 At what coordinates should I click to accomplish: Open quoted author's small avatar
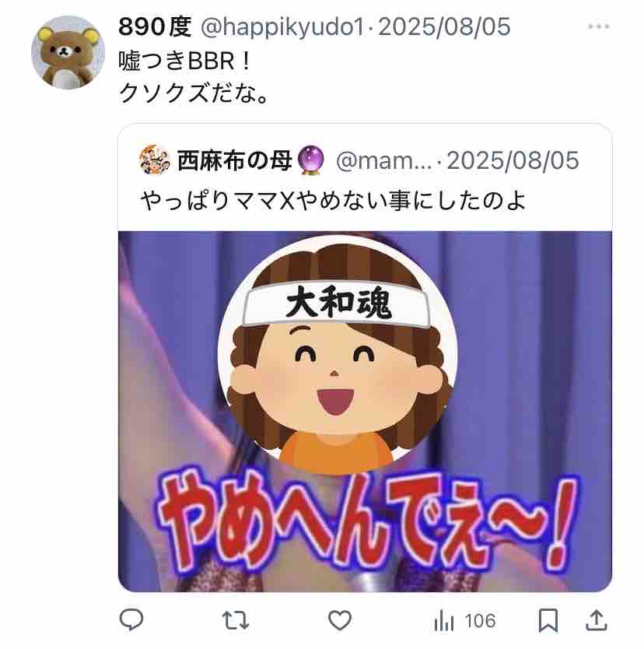(x=154, y=160)
